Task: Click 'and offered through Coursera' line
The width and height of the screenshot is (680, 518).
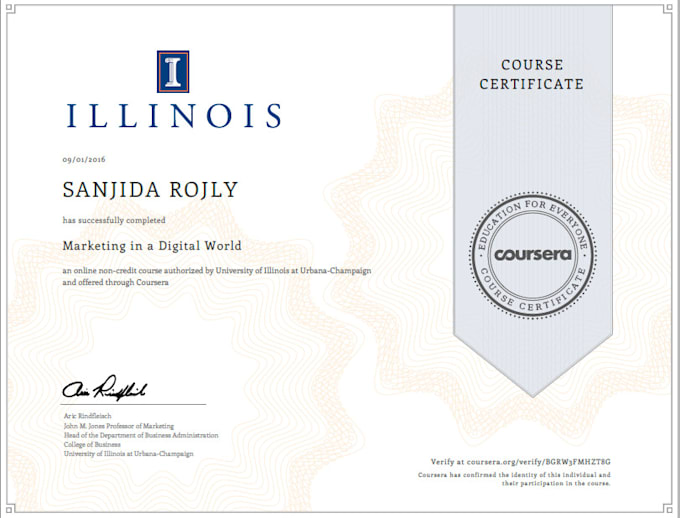Action: [x=116, y=282]
